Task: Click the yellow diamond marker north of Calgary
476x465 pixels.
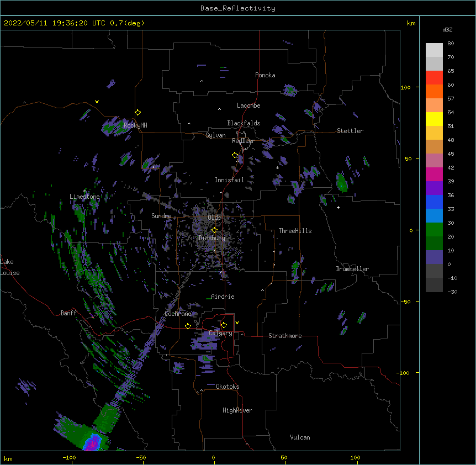Action: [224, 325]
